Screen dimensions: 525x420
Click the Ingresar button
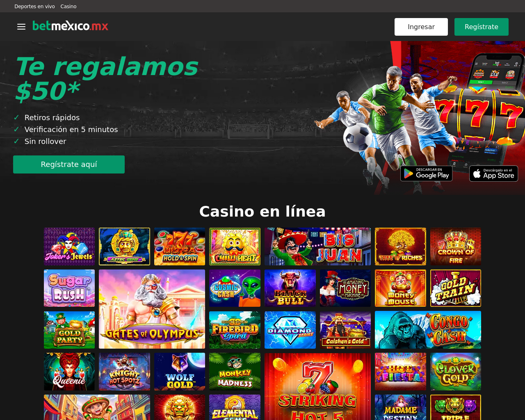[x=421, y=27]
